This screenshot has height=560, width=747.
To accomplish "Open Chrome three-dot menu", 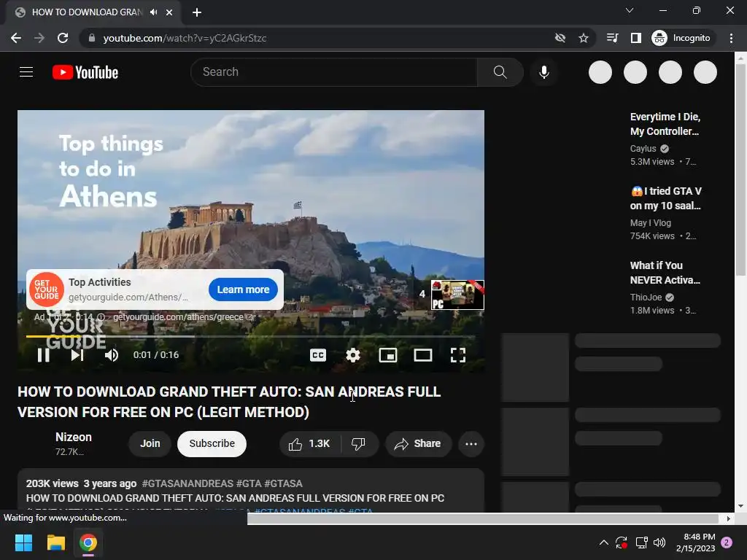I will 731,38.
